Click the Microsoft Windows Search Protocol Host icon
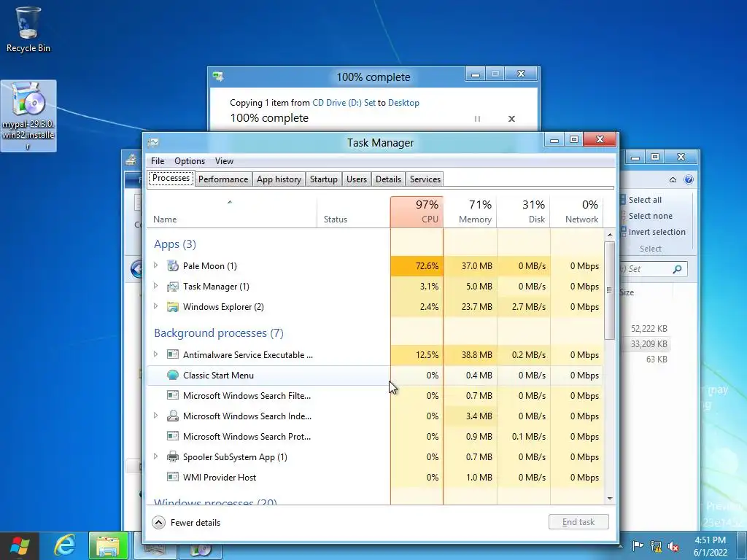Screen dimensions: 747x560 point(172,437)
